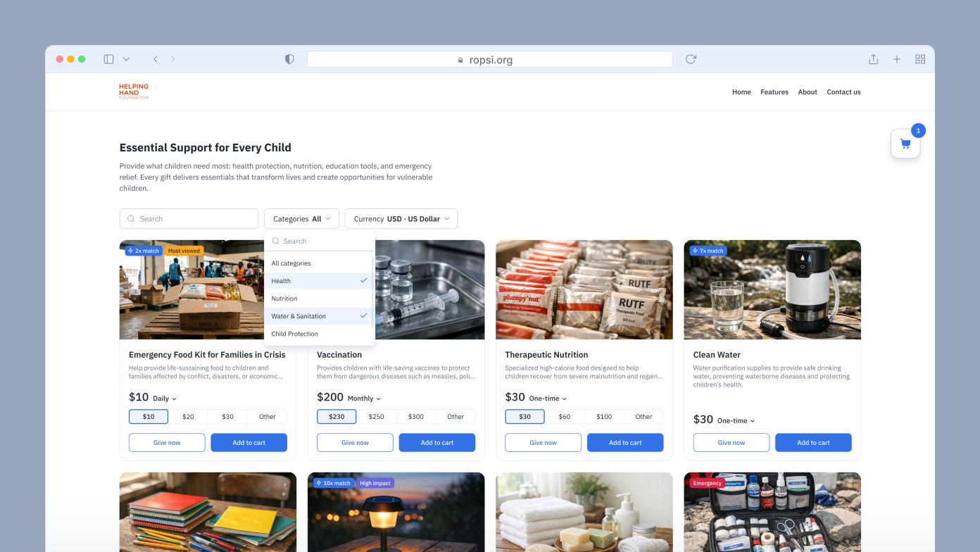Open the shopping cart icon
Image resolution: width=980 pixels, height=552 pixels.
pos(905,144)
